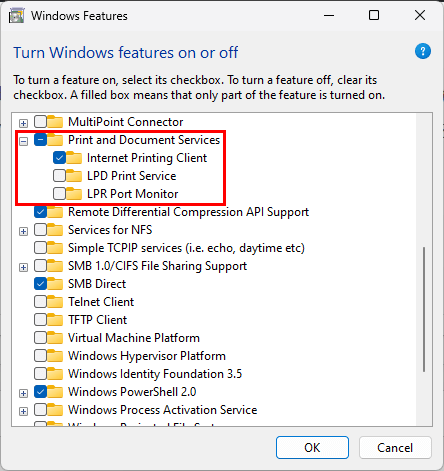Turn on the Telnet Client checkbox
Viewport: 444px width, 471px height.
(40, 302)
